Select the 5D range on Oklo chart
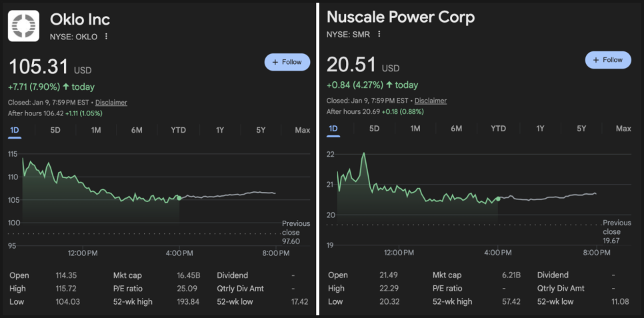The height and width of the screenshot is (318, 644). [55, 130]
